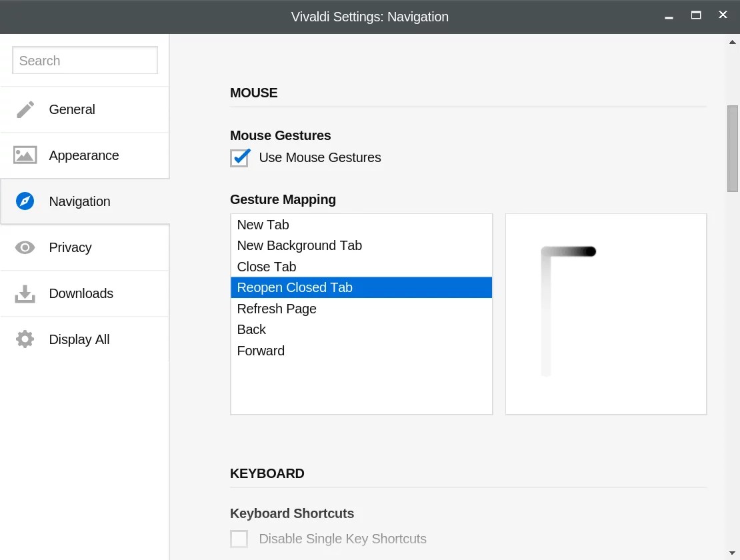Enable Disable Single Key Shortcuts
740x560 pixels.
click(x=239, y=539)
